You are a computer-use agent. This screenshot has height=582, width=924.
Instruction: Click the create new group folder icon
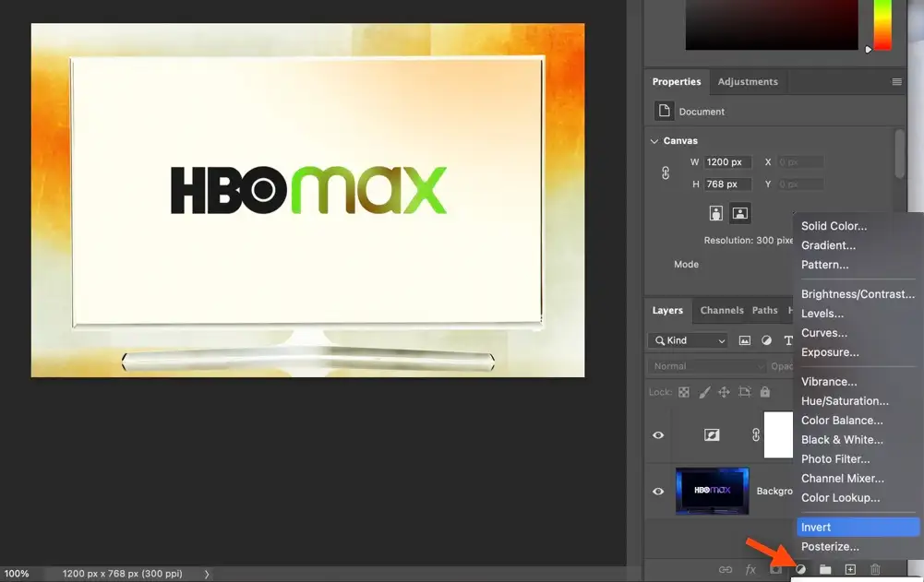(825, 570)
